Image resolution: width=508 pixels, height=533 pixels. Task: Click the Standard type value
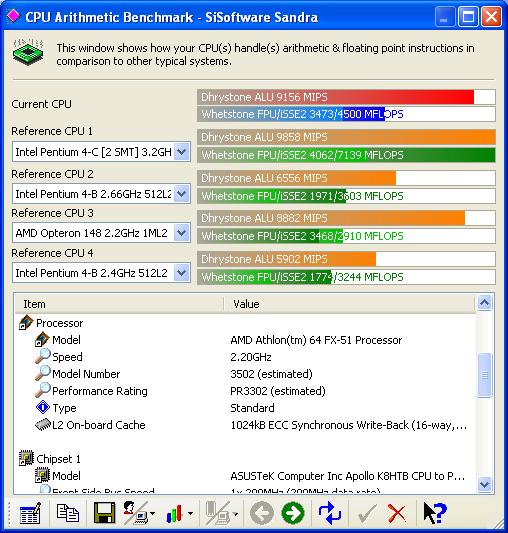[252, 408]
